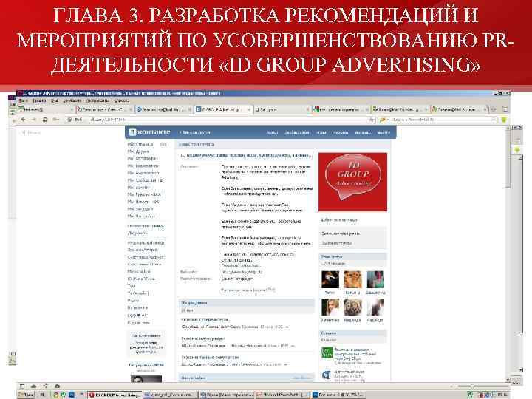
Task: Click the игры link in VK header
Action: [321, 132]
